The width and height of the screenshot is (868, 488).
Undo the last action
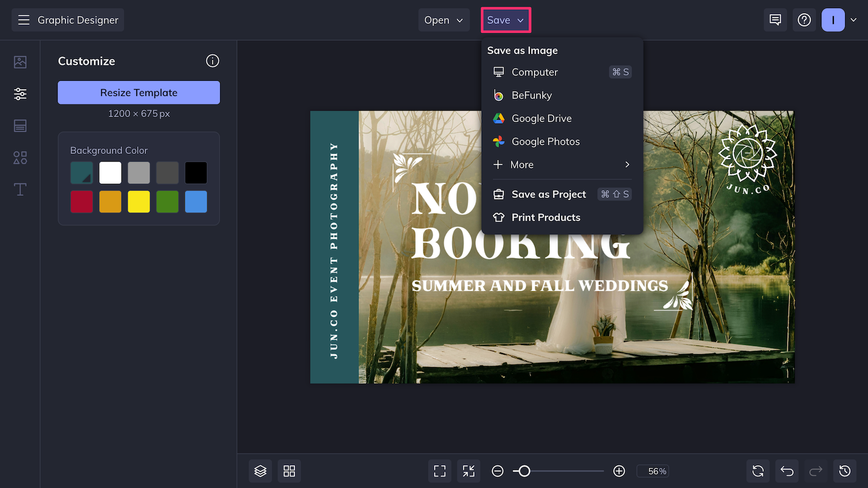[786, 471]
